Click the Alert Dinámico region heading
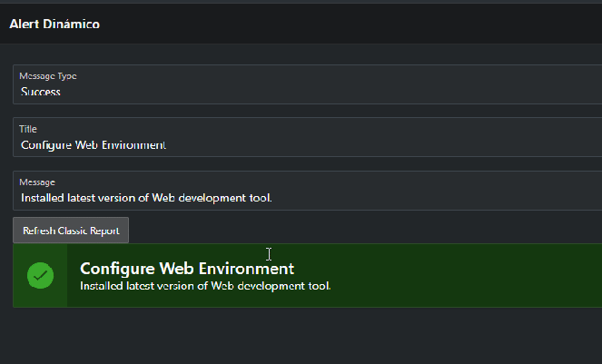602x364 pixels. coord(54,25)
